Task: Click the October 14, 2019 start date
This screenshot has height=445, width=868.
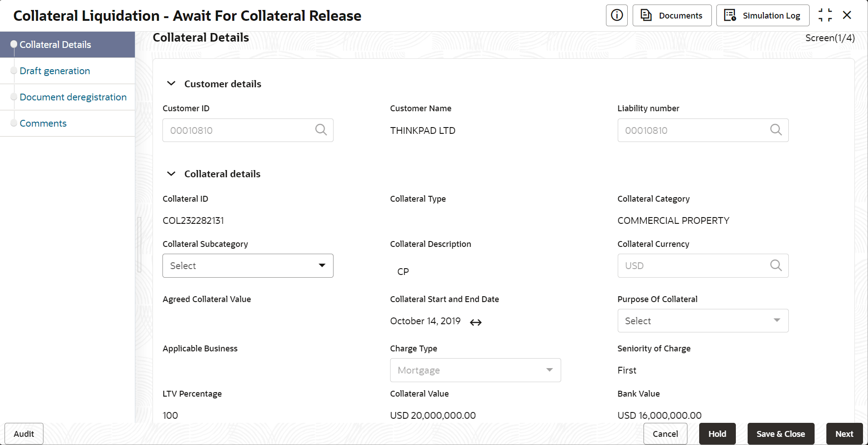Action: (x=425, y=321)
